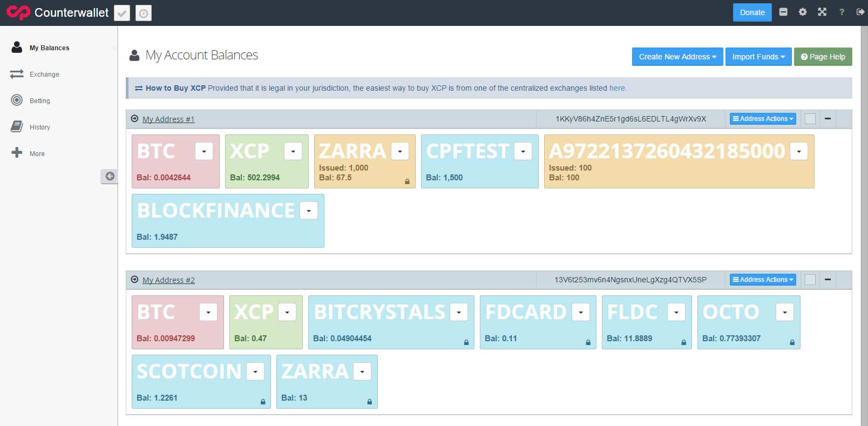The width and height of the screenshot is (868, 426).
Task: Click the My Address #1 label link
Action: [x=168, y=119]
